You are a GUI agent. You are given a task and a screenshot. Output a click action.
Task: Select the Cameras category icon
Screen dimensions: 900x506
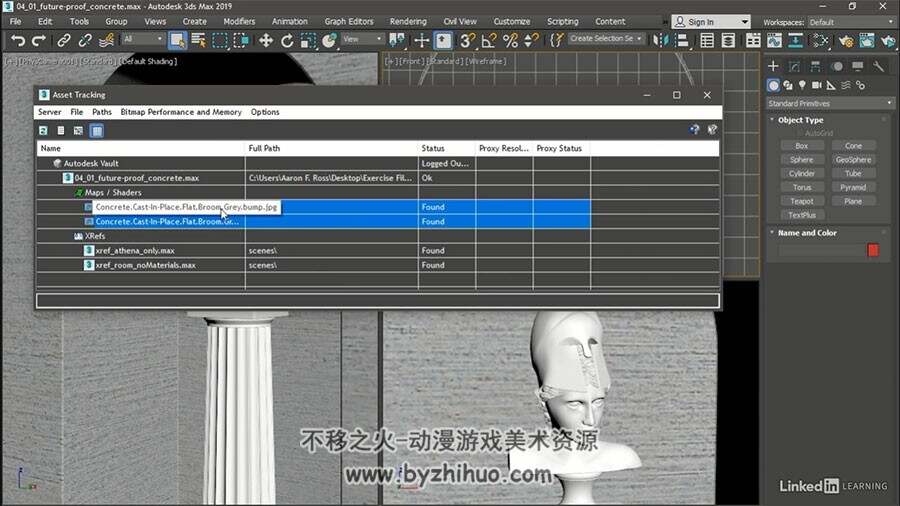816,85
